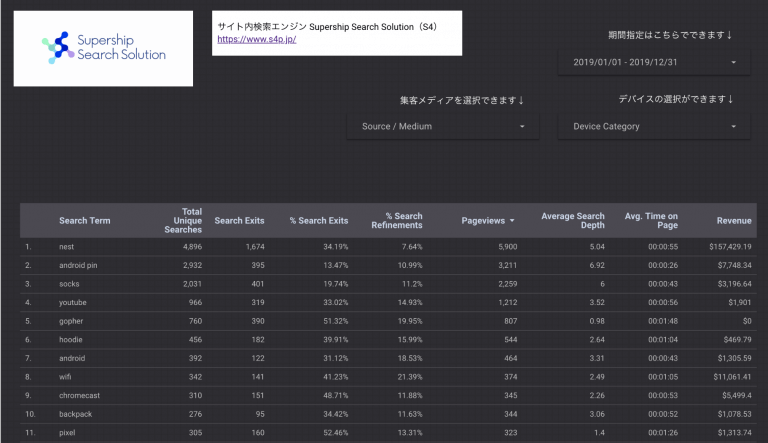Open the https://www.s4p.jp/ link

[x=257, y=39]
